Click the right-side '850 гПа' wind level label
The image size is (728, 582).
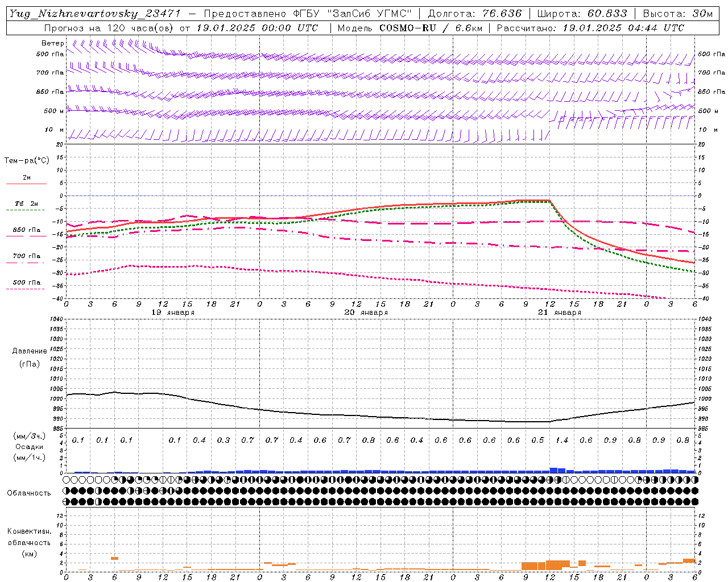tap(712, 92)
